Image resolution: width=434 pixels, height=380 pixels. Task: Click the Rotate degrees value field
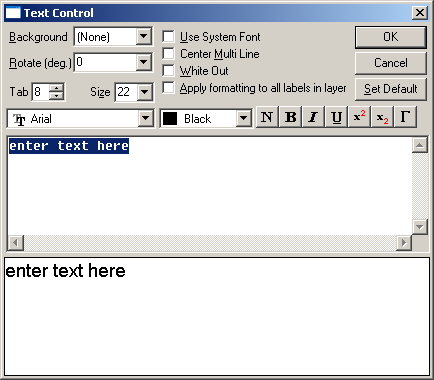105,62
